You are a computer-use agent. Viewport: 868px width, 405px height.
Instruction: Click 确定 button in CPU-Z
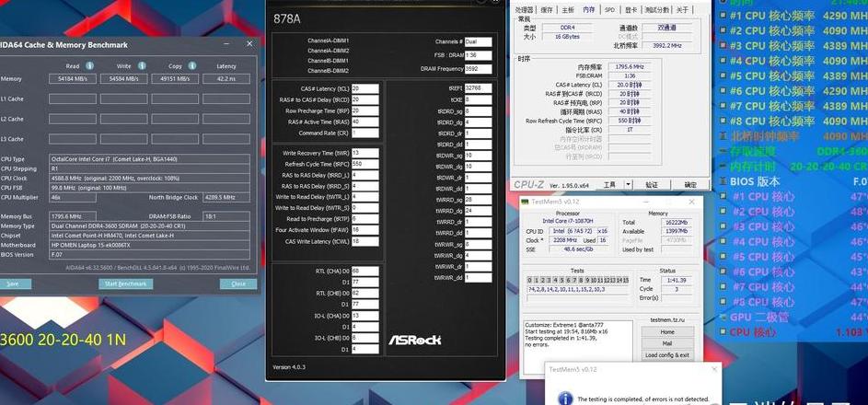pos(690,185)
